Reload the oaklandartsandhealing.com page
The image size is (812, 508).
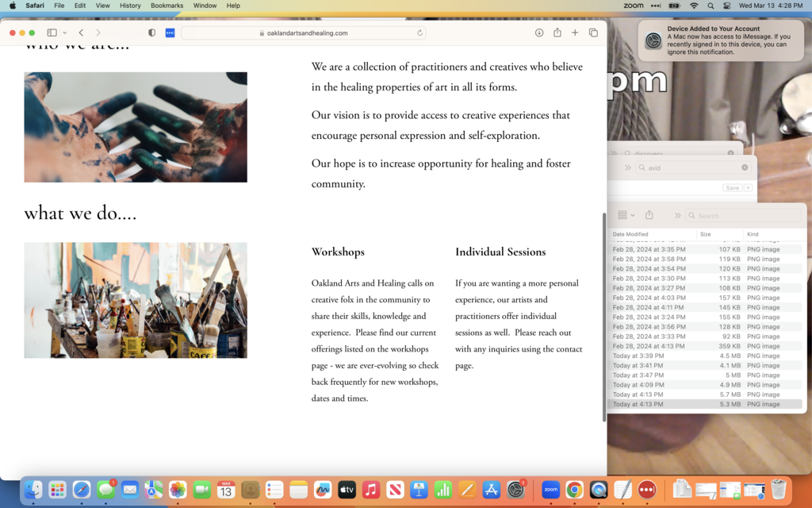419,33
